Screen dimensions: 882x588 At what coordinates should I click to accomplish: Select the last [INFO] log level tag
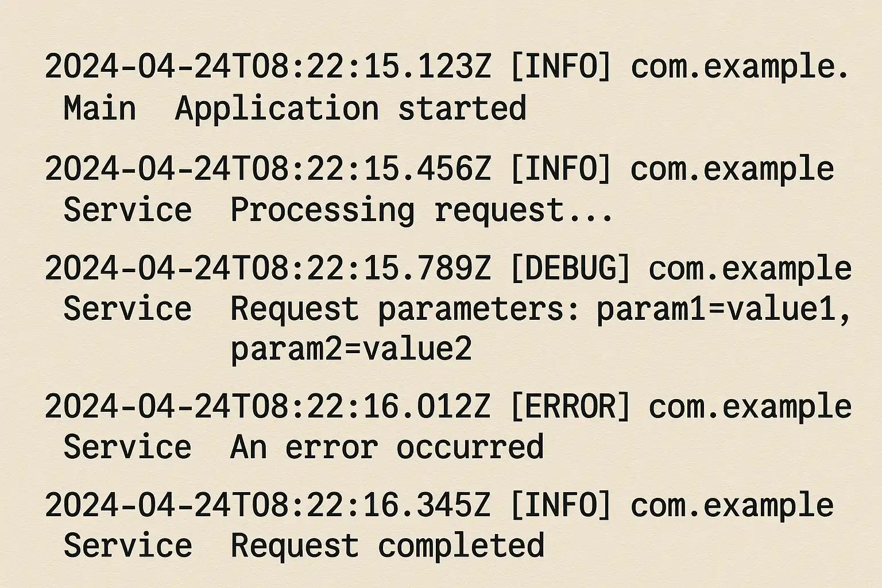point(561,505)
